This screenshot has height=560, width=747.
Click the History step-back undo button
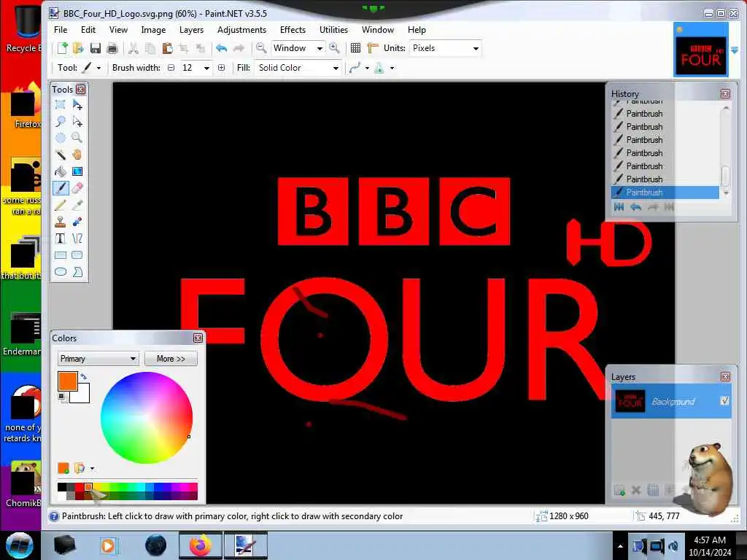[635, 207]
